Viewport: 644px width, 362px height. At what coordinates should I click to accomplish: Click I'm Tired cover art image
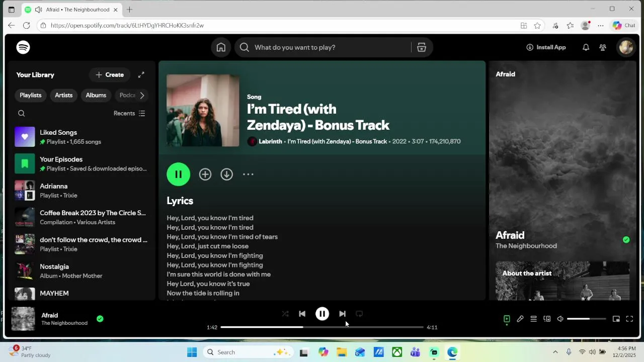pos(203,111)
